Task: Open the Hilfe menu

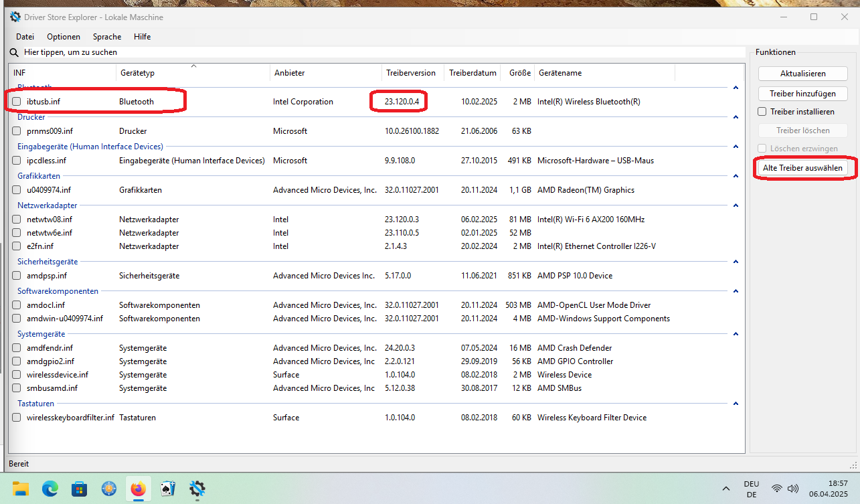Action: (x=142, y=37)
